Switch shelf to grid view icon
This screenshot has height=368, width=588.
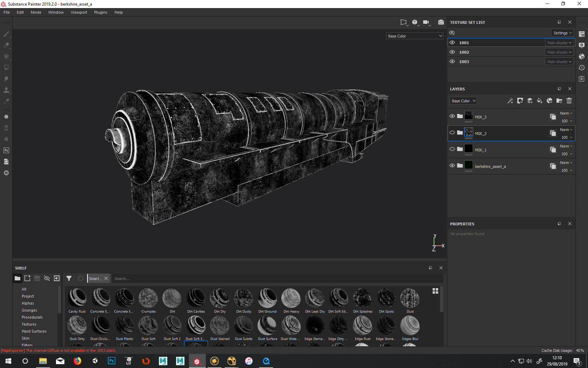435,291
